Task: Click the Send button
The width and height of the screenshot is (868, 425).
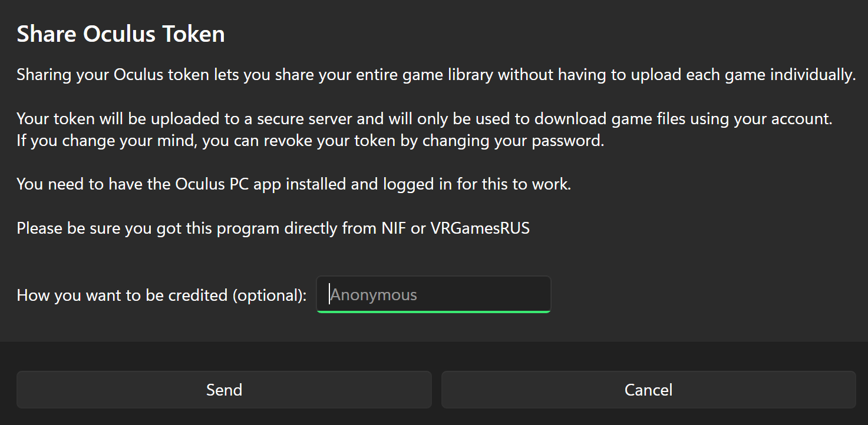Action: tap(224, 390)
